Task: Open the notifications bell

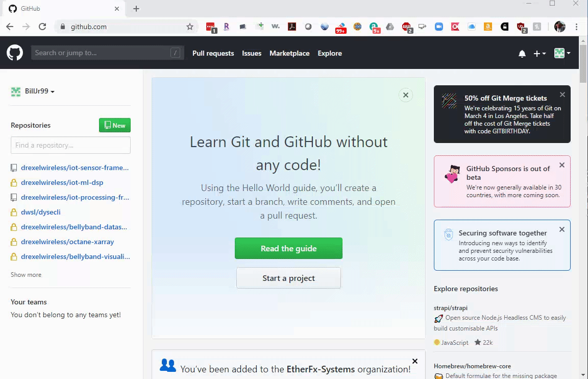Action: 522,54
